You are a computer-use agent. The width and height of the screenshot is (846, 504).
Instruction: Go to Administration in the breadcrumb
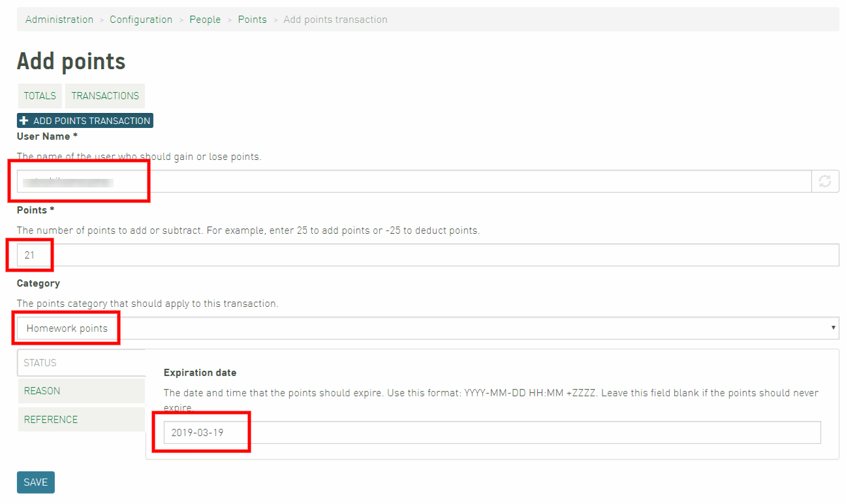point(59,20)
